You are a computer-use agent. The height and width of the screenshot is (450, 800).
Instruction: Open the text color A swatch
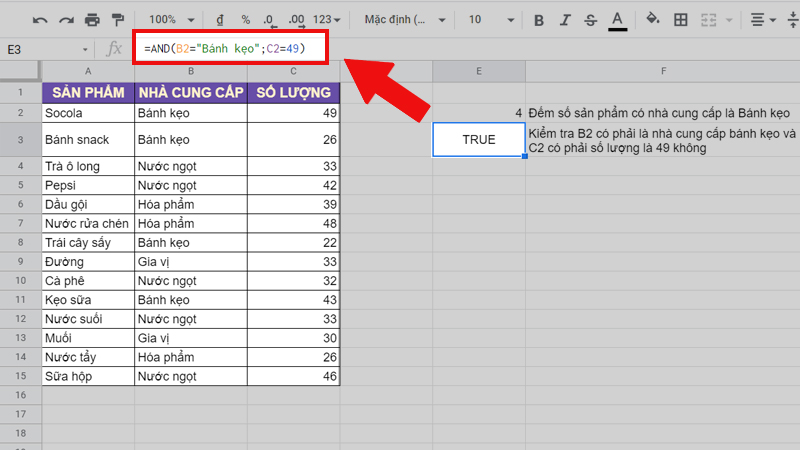(x=617, y=20)
